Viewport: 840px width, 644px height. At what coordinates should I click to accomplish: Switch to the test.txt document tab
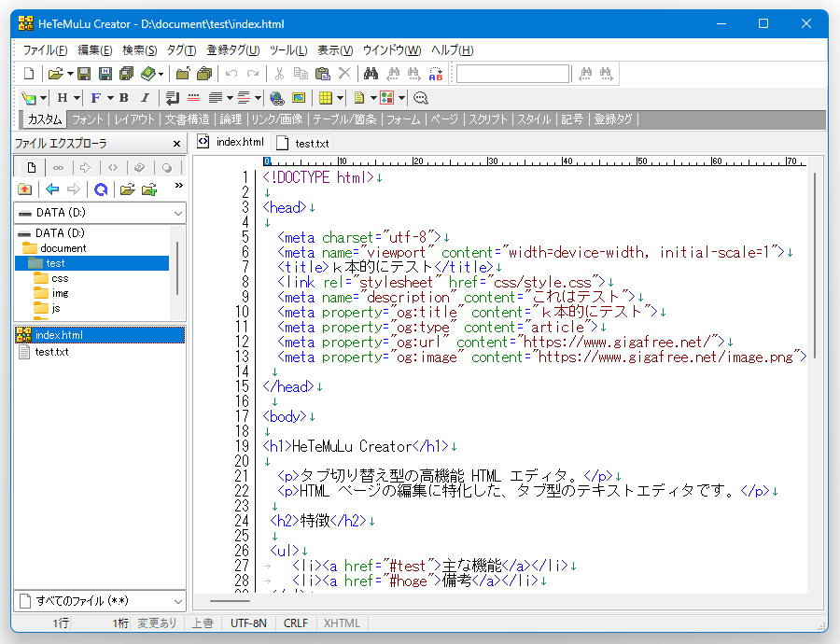point(303,143)
